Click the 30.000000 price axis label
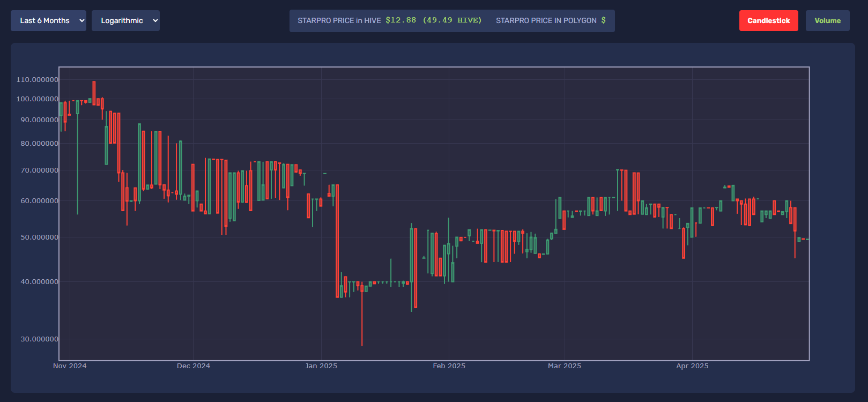 (40, 339)
